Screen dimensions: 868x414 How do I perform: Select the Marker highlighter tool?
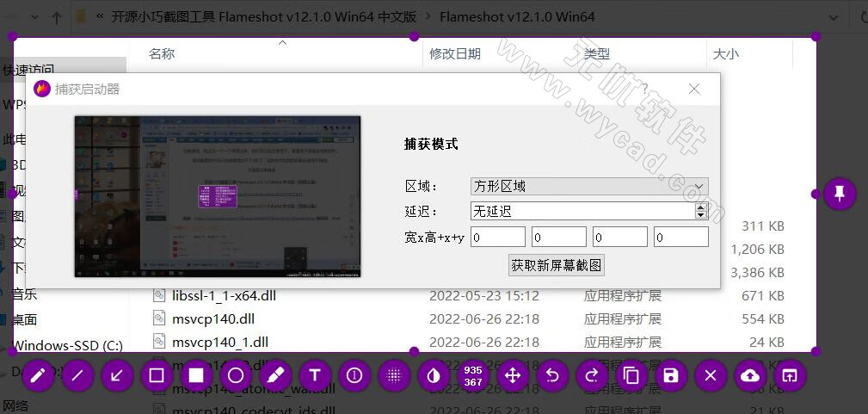coord(275,375)
